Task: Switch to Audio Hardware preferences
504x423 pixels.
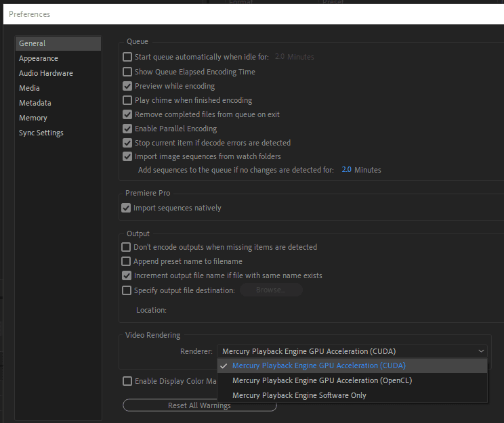Action: 46,73
